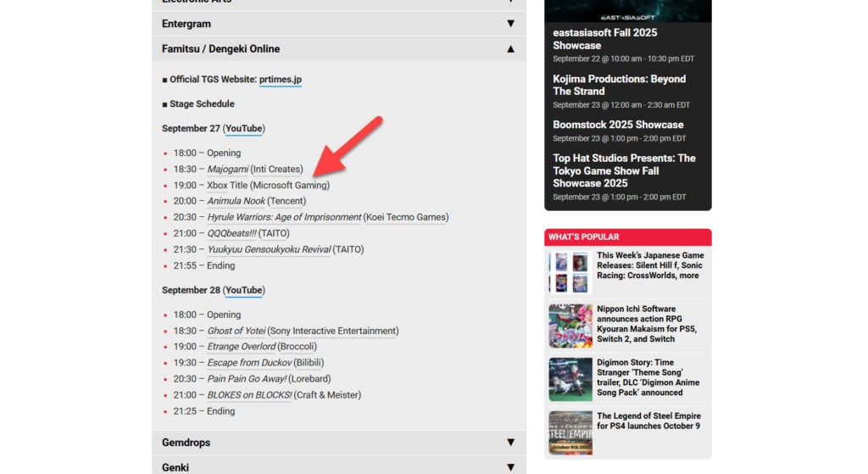This screenshot has height=474, width=868.
Task: Open the Yuukyuu Gensoukyoku Revival link
Action: click(269, 249)
